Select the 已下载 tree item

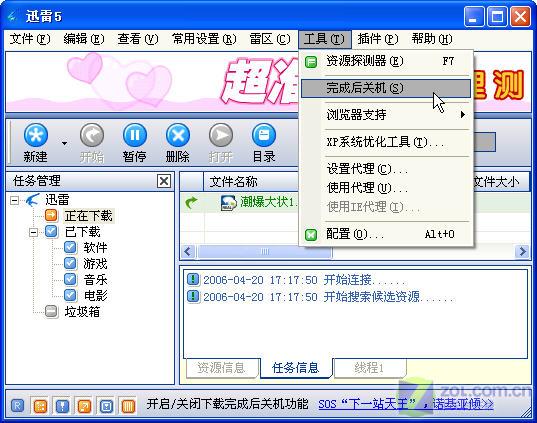(83, 232)
